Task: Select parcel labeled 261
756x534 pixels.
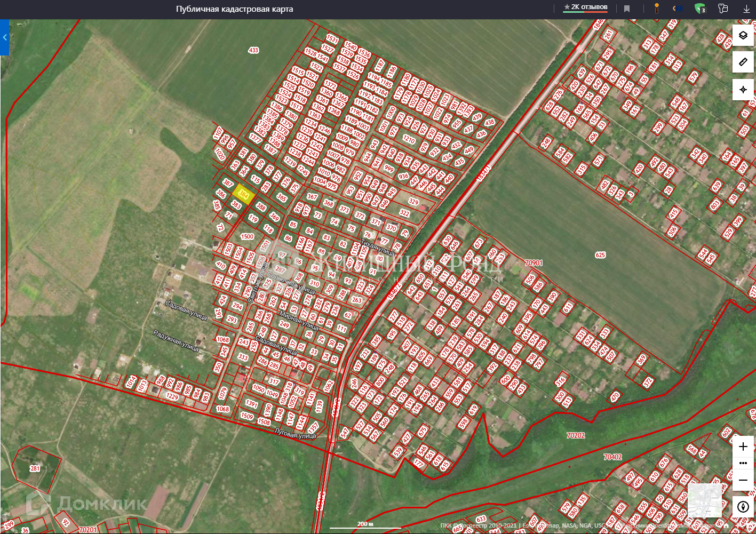Action: pyautogui.click(x=608, y=35)
